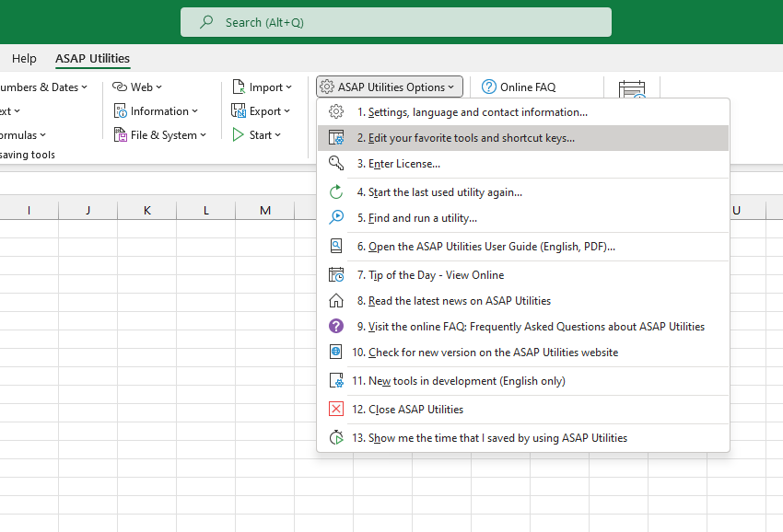Open the ASAP Utilities User Guide PDF entry
The height and width of the screenshot is (532, 783).
(x=523, y=246)
